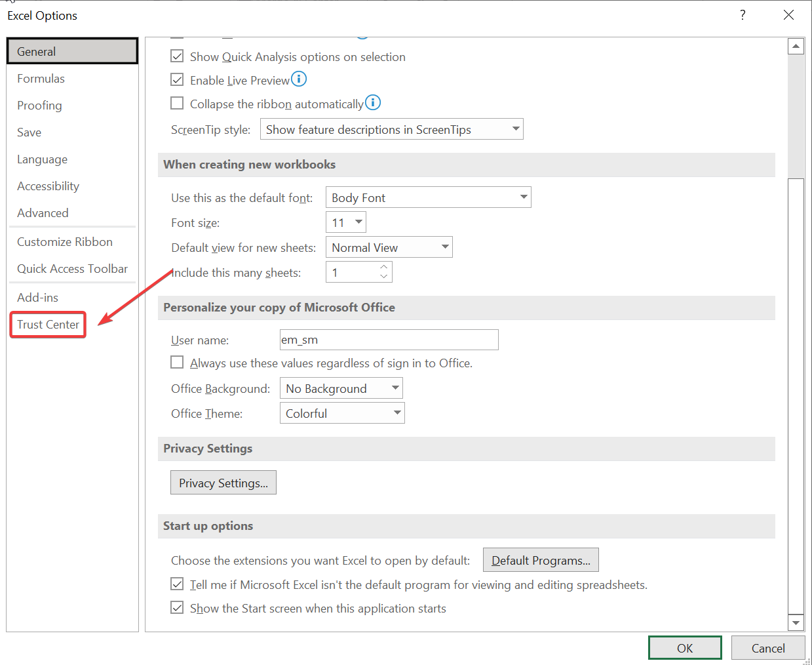
Task: Check Always use these values checkbox
Action: 177,363
